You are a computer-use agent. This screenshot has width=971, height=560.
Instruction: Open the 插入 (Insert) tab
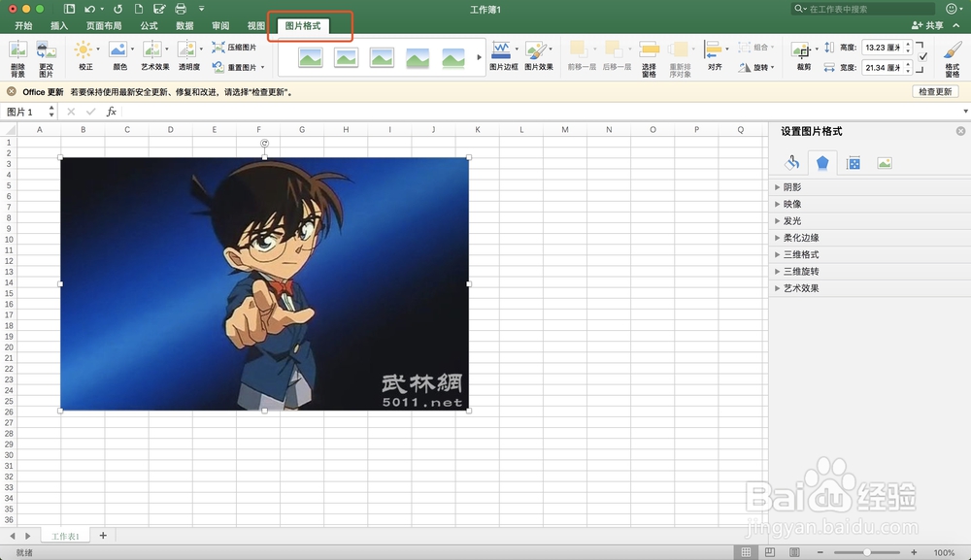(x=59, y=25)
